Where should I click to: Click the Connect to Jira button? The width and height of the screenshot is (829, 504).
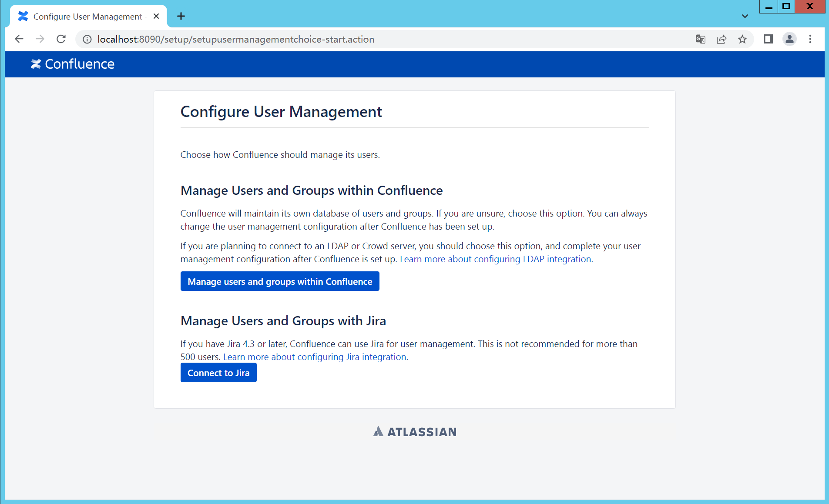[x=218, y=373]
